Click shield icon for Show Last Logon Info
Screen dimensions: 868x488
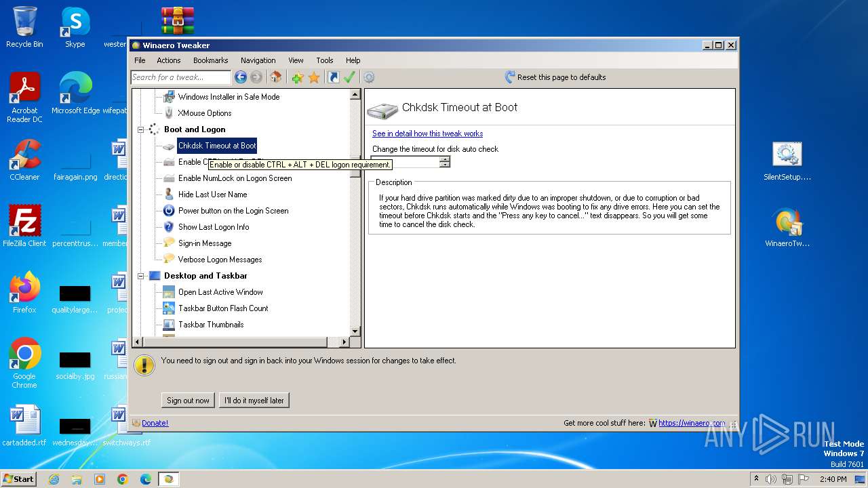[169, 227]
